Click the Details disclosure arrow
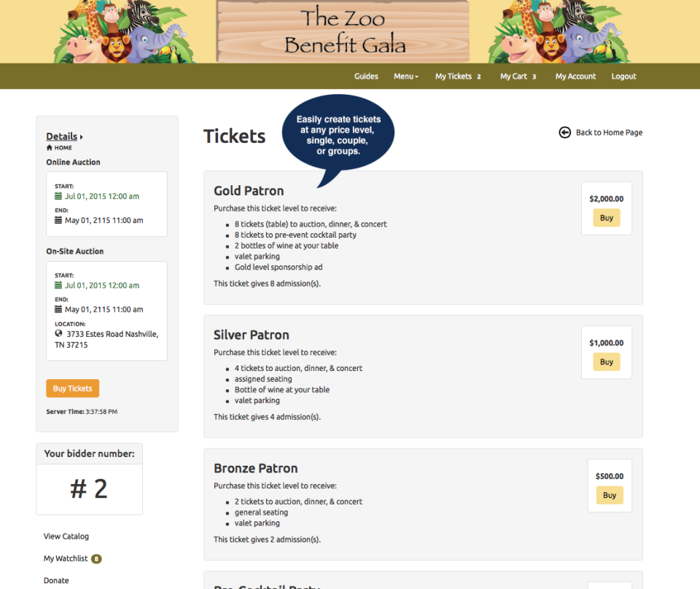The width and height of the screenshot is (700, 589). click(x=82, y=136)
